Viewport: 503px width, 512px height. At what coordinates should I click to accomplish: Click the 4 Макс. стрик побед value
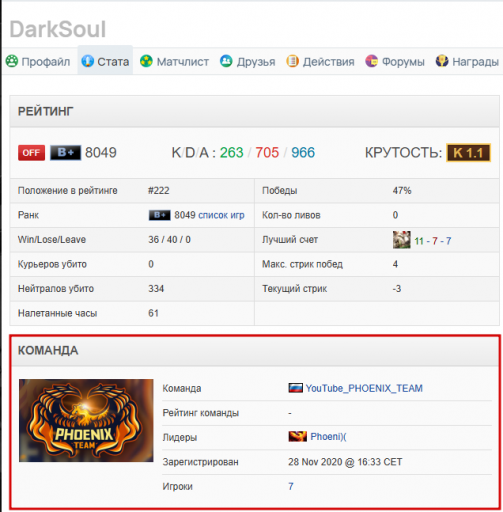(395, 264)
